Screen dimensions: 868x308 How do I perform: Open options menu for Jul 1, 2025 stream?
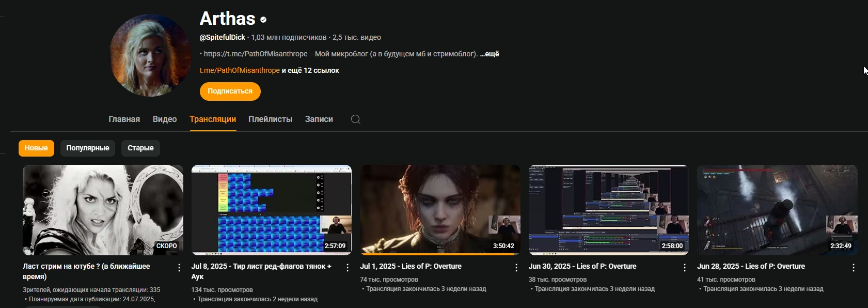point(516,268)
